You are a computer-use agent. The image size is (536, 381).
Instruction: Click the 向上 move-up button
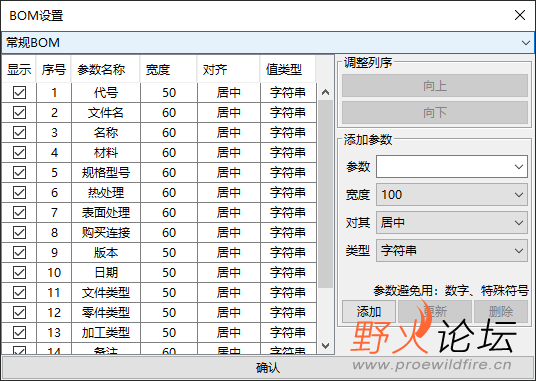pos(435,86)
